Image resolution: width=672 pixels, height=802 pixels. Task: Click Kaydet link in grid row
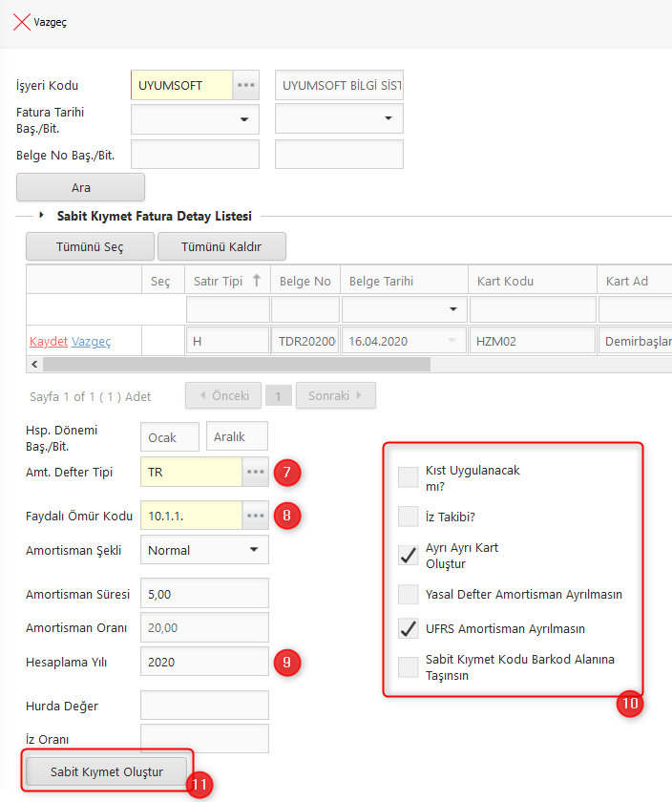[49, 341]
